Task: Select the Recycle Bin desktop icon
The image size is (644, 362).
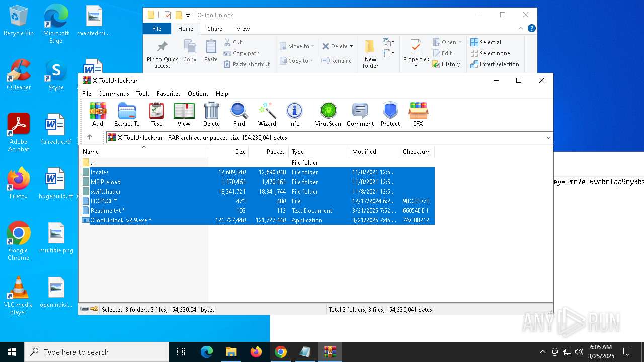Action: coord(19,20)
